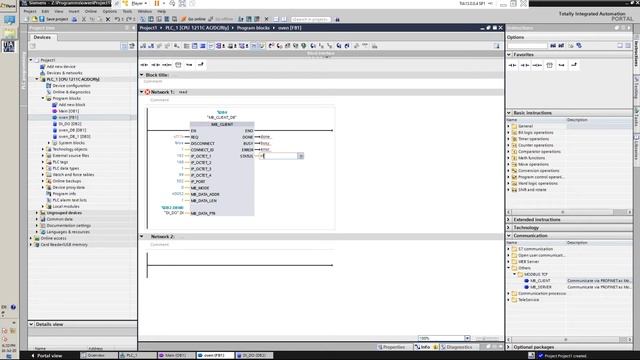
Task: Click Portal view button
Action: click(47, 356)
